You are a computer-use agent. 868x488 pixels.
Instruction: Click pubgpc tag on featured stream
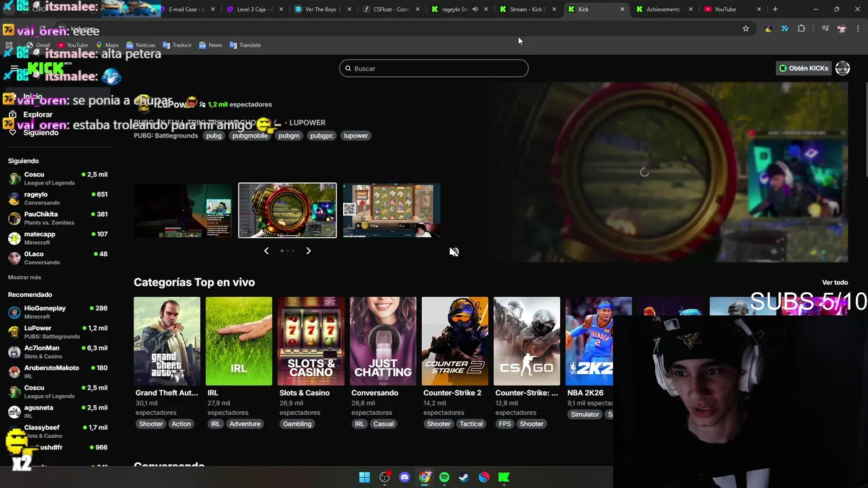tap(321, 136)
